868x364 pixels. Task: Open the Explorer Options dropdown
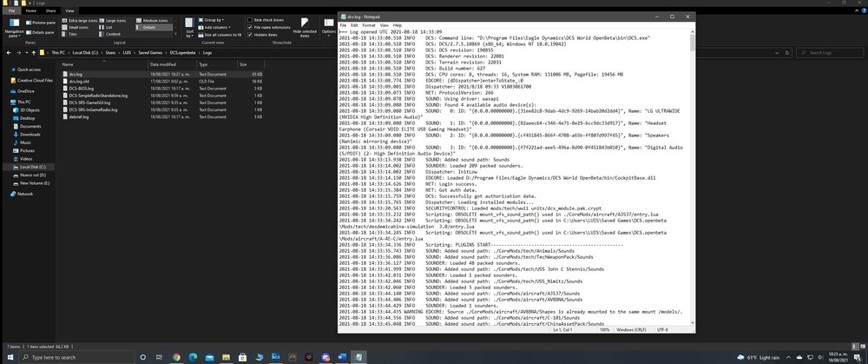pos(328,28)
